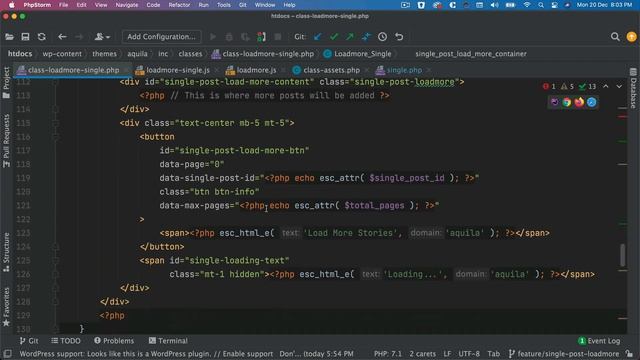Click classes breadcrumb

[x=190, y=54]
